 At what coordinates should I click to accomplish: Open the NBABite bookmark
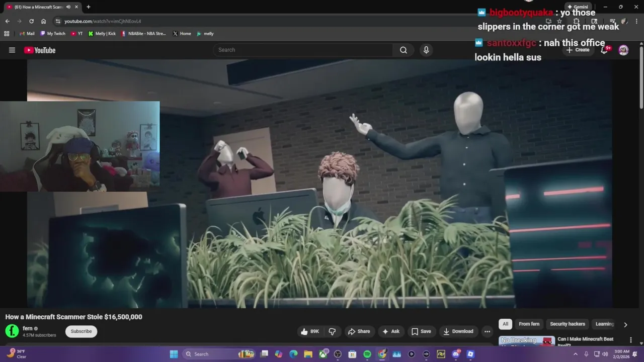pos(143,34)
